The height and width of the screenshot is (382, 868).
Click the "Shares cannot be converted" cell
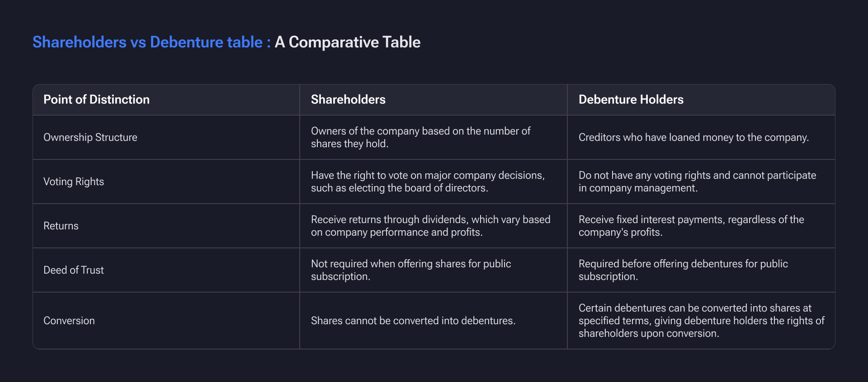coord(413,321)
